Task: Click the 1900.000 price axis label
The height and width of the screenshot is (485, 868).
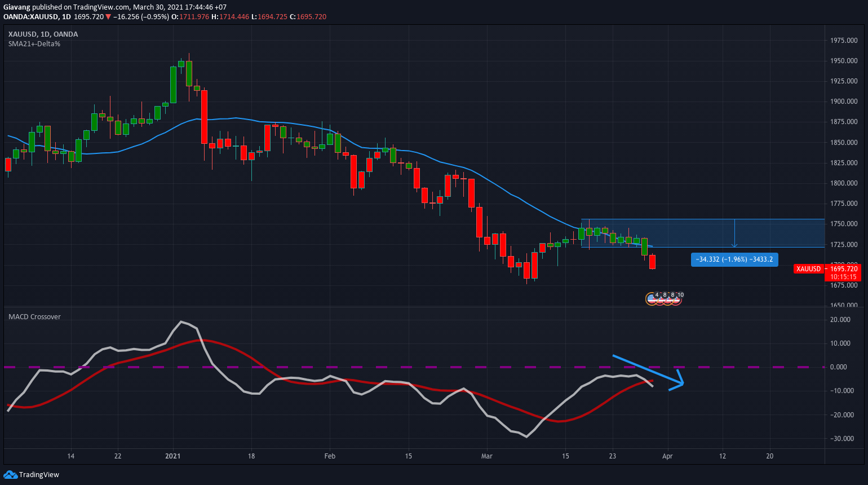Action: tap(844, 102)
